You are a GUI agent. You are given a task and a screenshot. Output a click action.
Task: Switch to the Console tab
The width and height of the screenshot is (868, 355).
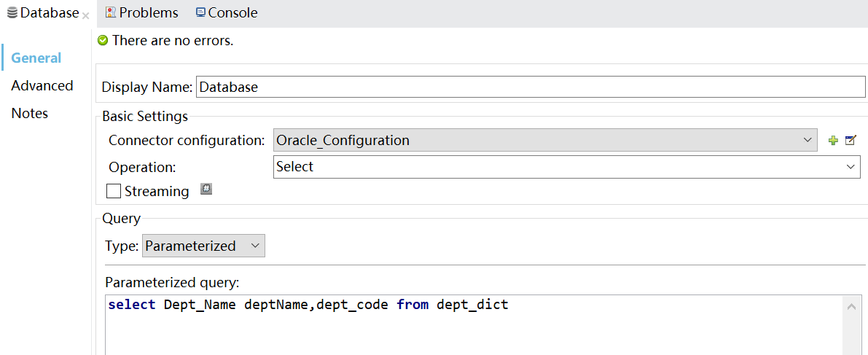[227, 13]
